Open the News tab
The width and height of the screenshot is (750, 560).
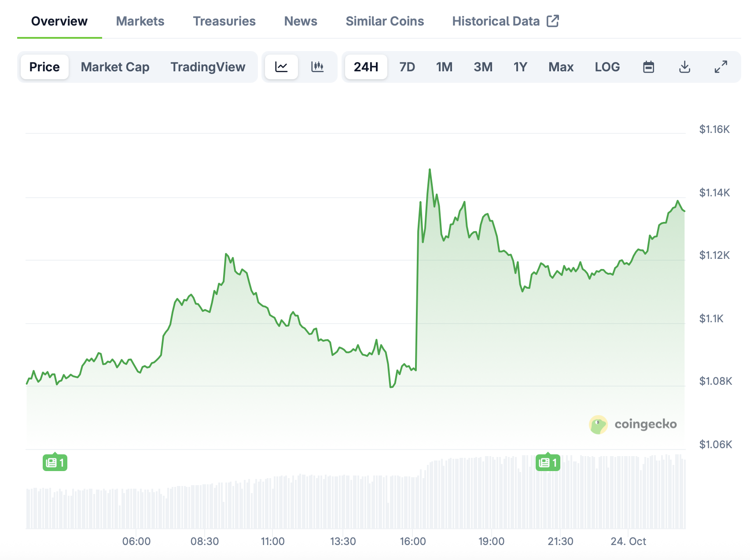point(301,21)
